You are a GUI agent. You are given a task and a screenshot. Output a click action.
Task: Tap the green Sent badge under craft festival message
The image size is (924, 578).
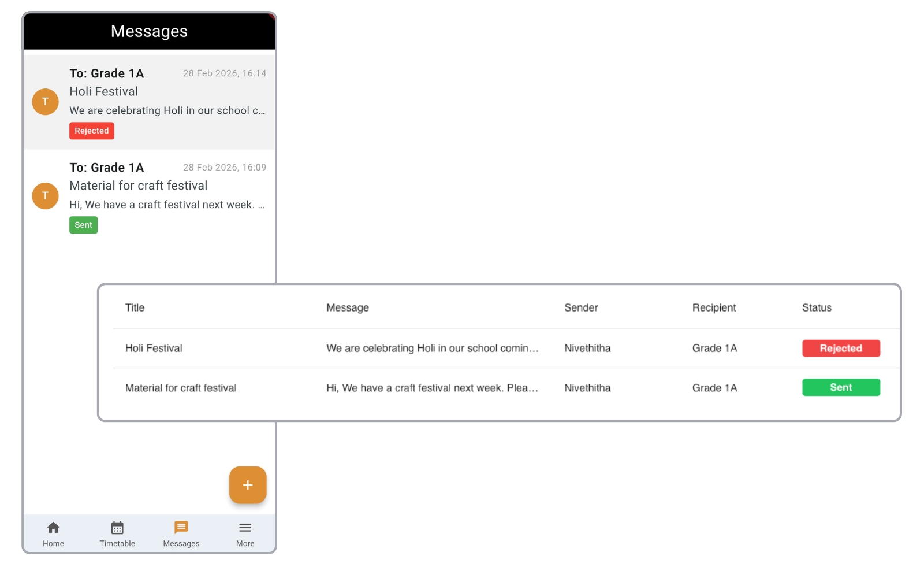pos(83,225)
